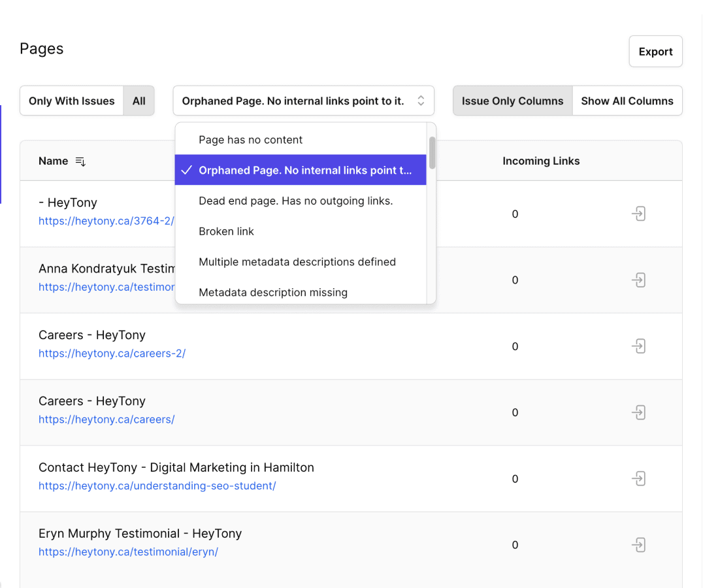Click the dropdown list scrollbar thumb
This screenshot has height=588, width=703.
click(x=432, y=152)
